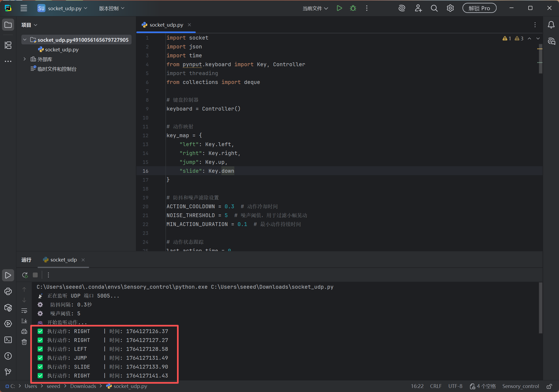
Task: Run the current file with the green play button
Action: (x=339, y=8)
